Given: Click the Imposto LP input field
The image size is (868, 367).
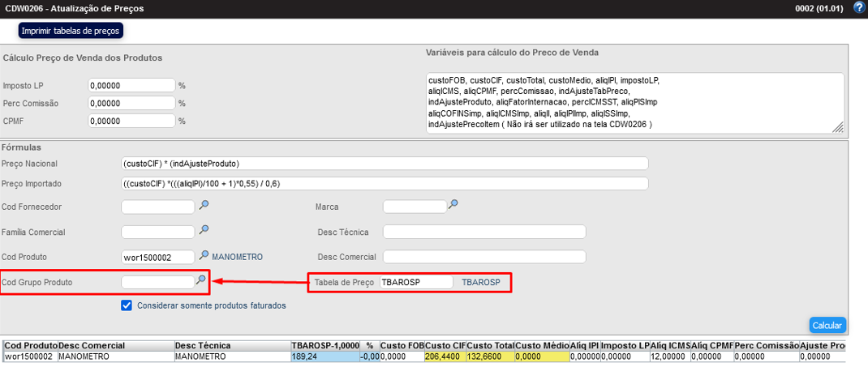Looking at the screenshot, I should [131, 85].
